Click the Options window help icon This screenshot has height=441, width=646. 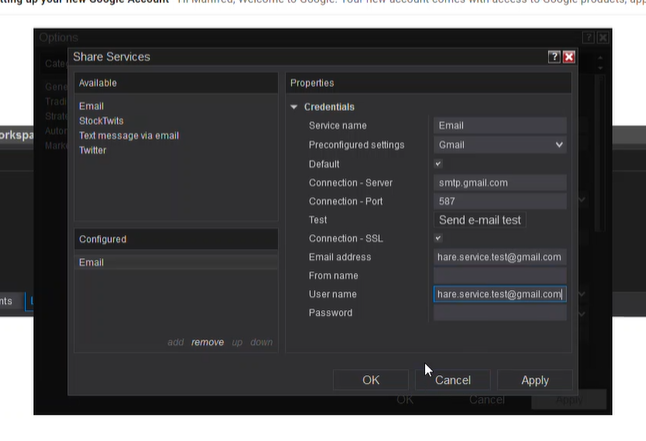588,38
